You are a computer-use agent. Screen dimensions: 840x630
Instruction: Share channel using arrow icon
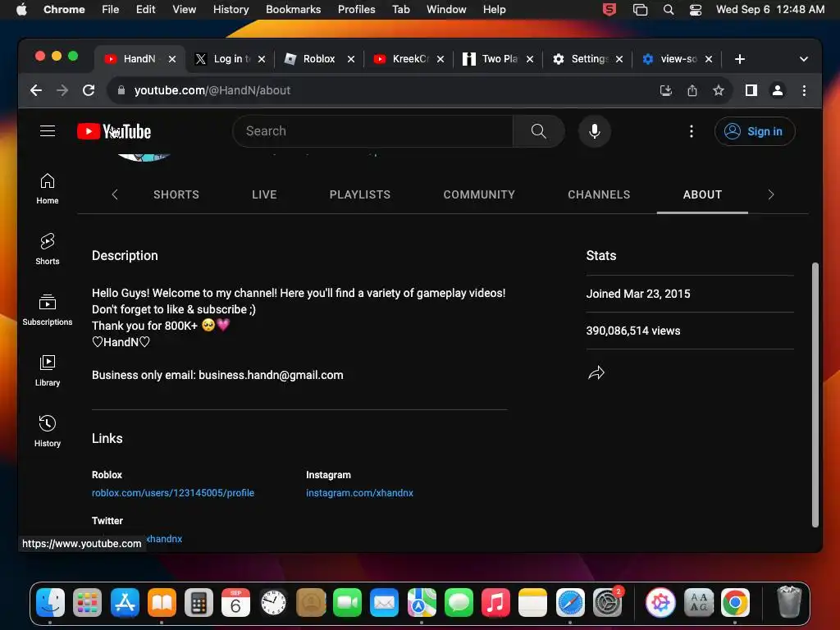[596, 373]
